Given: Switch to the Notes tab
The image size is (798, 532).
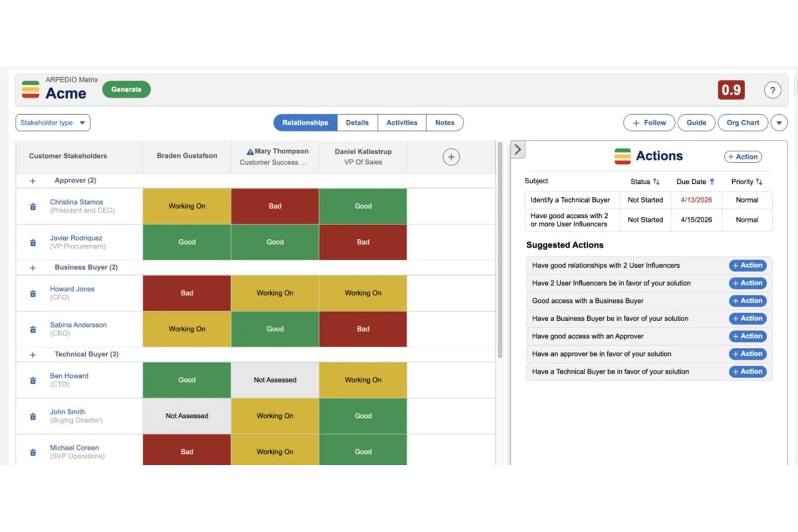Looking at the screenshot, I should [445, 123].
